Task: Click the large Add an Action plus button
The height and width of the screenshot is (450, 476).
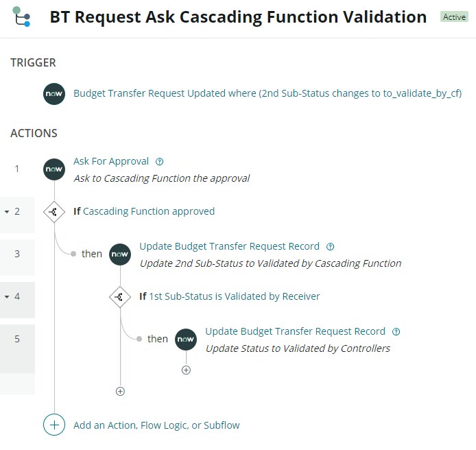Action: (x=54, y=425)
